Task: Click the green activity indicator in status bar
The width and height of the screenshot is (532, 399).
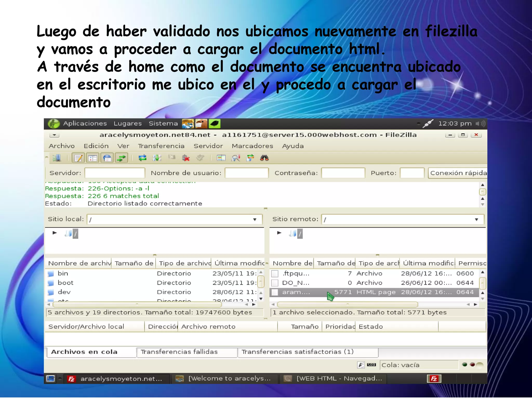Action: tap(465, 365)
